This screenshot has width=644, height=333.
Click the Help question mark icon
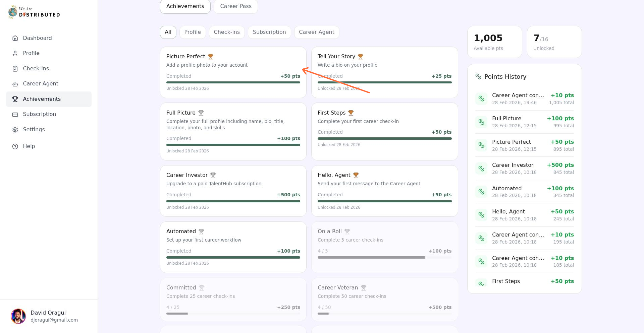(x=15, y=146)
